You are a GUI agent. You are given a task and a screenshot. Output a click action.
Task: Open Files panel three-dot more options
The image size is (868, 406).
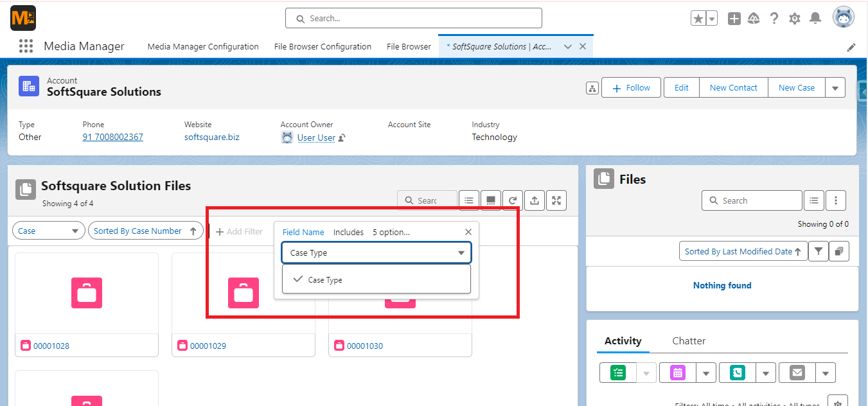(x=835, y=200)
